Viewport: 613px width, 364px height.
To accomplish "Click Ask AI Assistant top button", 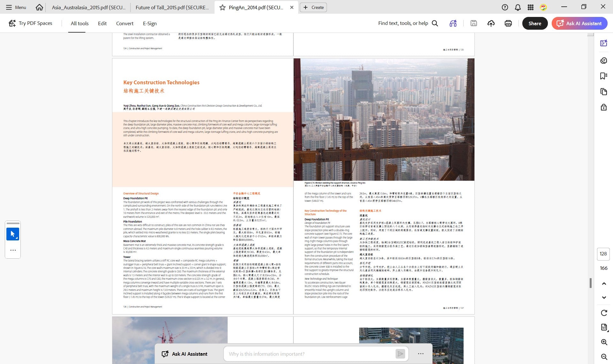I will click(579, 23).
